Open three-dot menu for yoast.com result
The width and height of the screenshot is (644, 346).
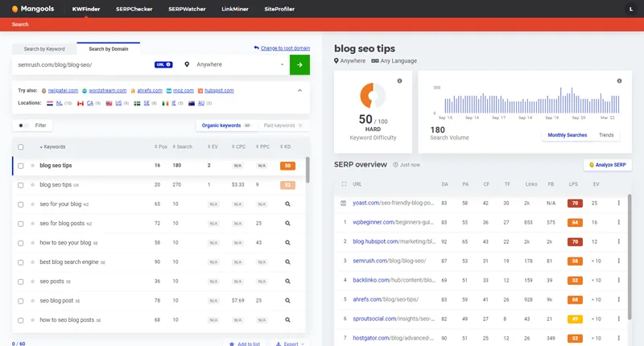click(x=618, y=203)
